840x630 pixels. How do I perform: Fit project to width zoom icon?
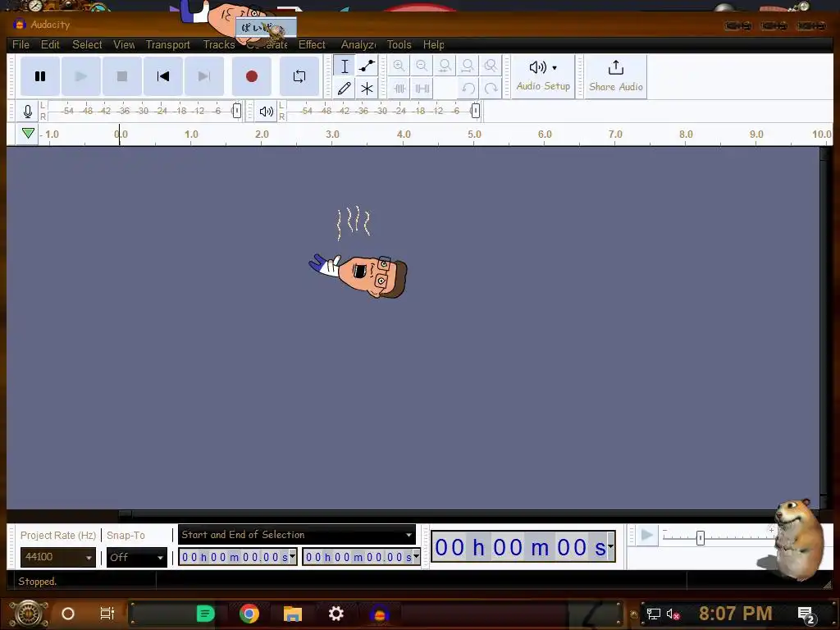468,66
